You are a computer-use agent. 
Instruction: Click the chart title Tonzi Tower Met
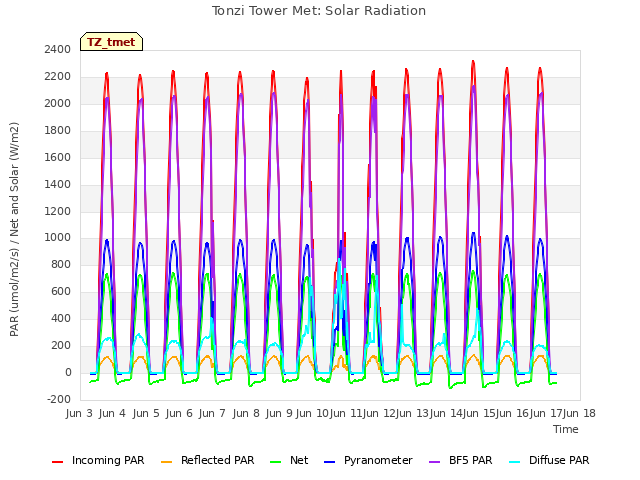319,11
